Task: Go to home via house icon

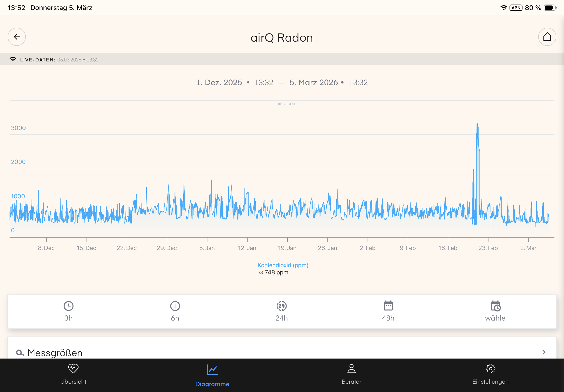Action: pos(547,37)
